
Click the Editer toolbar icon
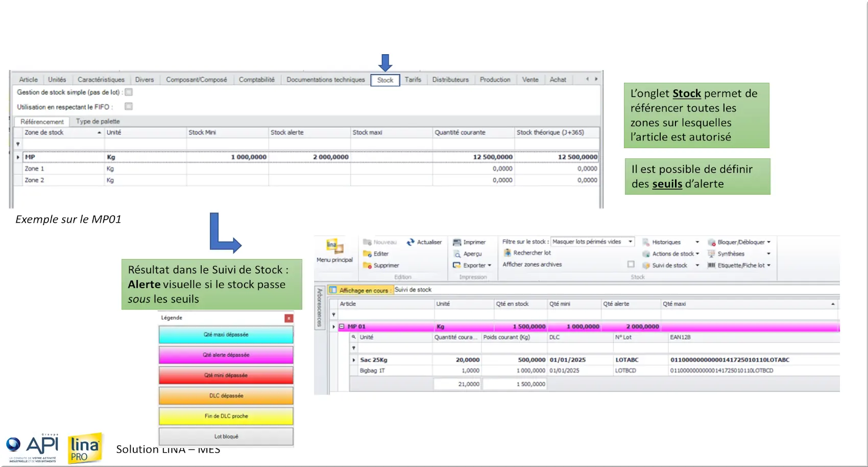click(x=367, y=254)
